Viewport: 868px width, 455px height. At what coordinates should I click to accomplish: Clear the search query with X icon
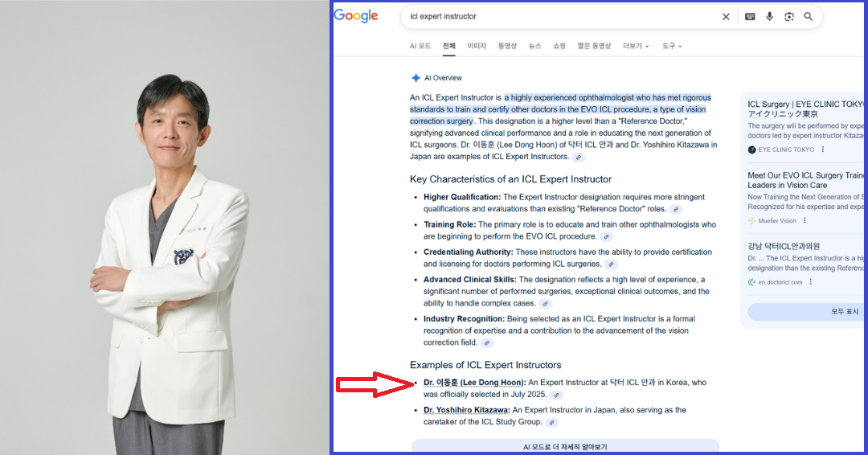(726, 17)
